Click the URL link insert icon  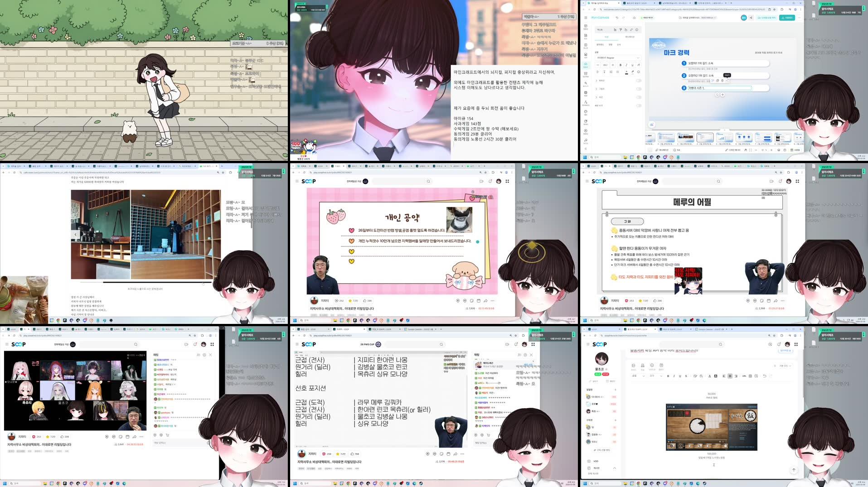click(x=743, y=376)
